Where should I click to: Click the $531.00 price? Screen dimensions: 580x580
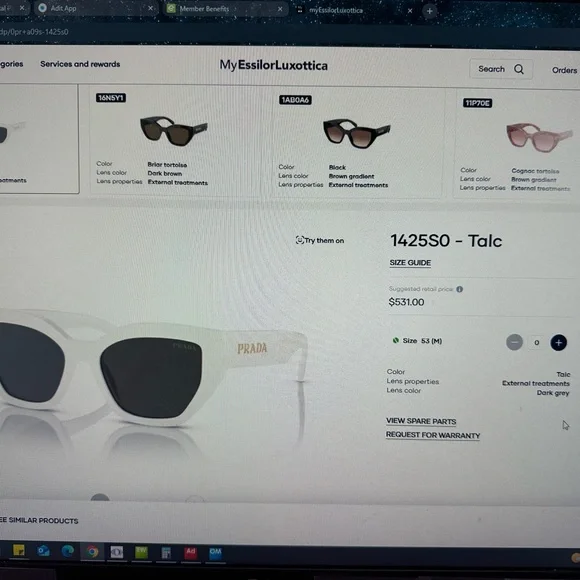point(406,302)
